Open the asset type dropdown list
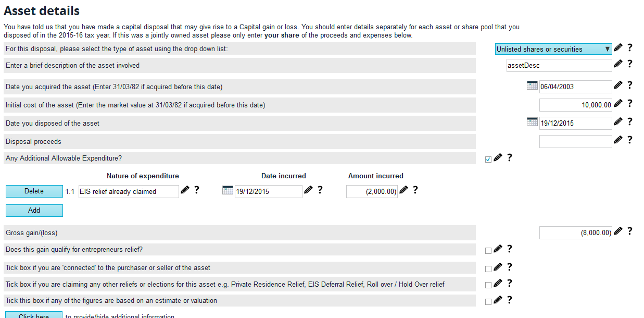Screen dimensions: 644x318 [x=553, y=49]
